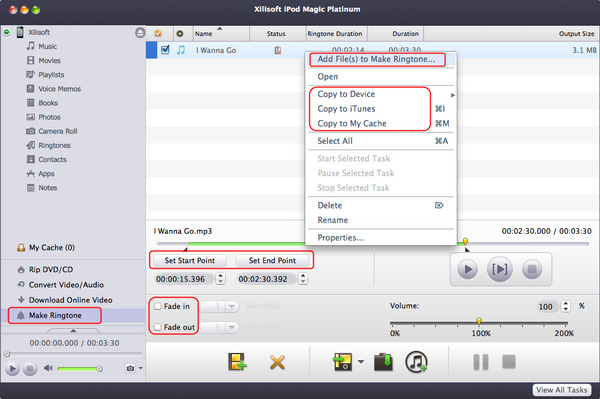Screen dimensions: 600x399
Task: Open the snapshot camera dropdown arrow
Action: click(140, 368)
